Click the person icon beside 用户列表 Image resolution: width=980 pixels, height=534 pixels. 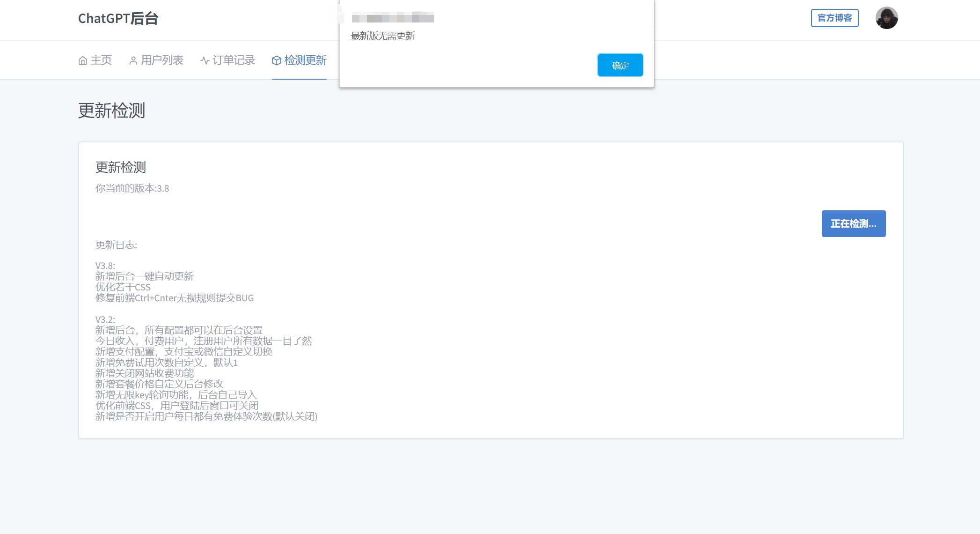(x=133, y=61)
